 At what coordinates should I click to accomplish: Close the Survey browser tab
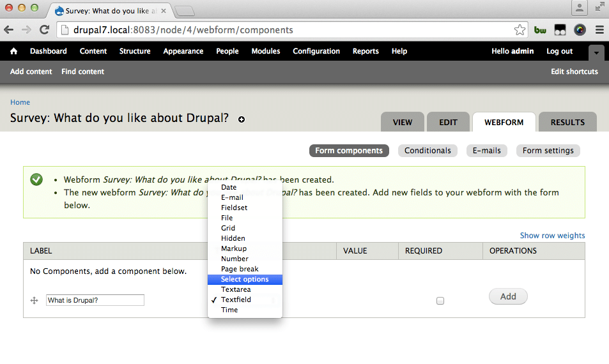[x=164, y=11]
